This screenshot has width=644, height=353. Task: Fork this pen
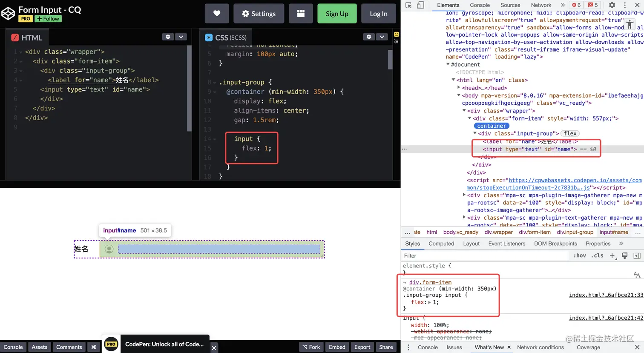coord(311,347)
